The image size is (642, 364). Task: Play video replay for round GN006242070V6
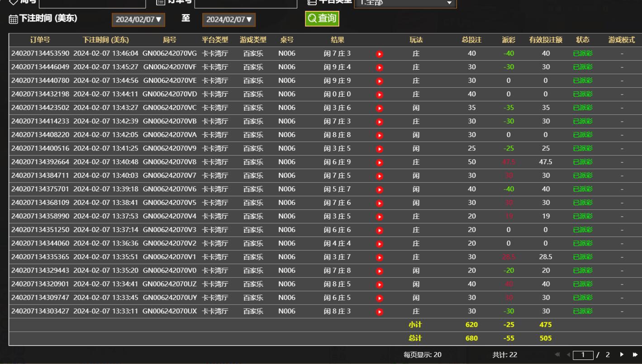(380, 189)
